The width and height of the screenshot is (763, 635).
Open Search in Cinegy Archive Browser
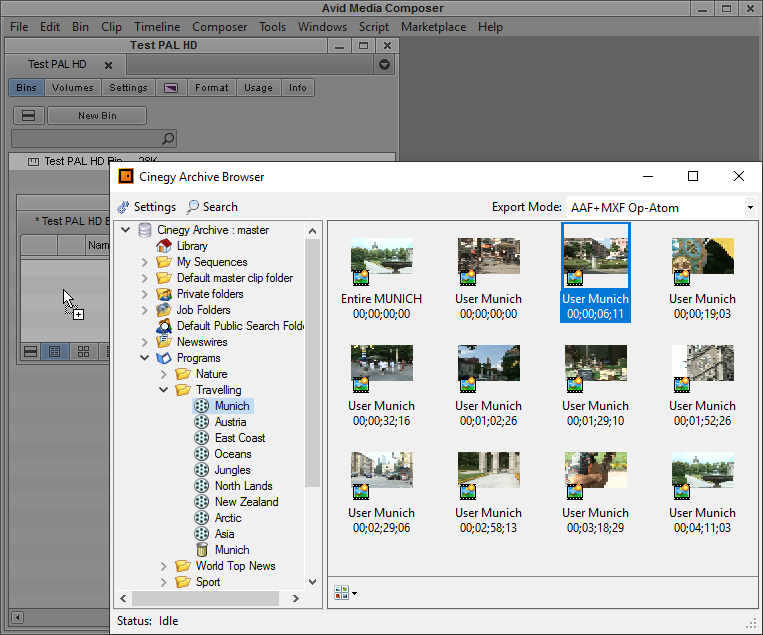coord(212,207)
